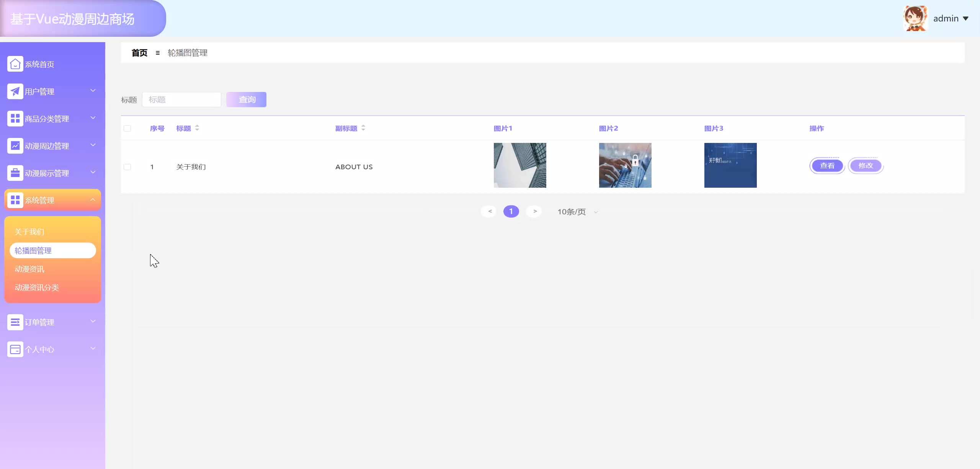980x469 pixels.
Task: Click the admin avatar image
Action: [915, 18]
